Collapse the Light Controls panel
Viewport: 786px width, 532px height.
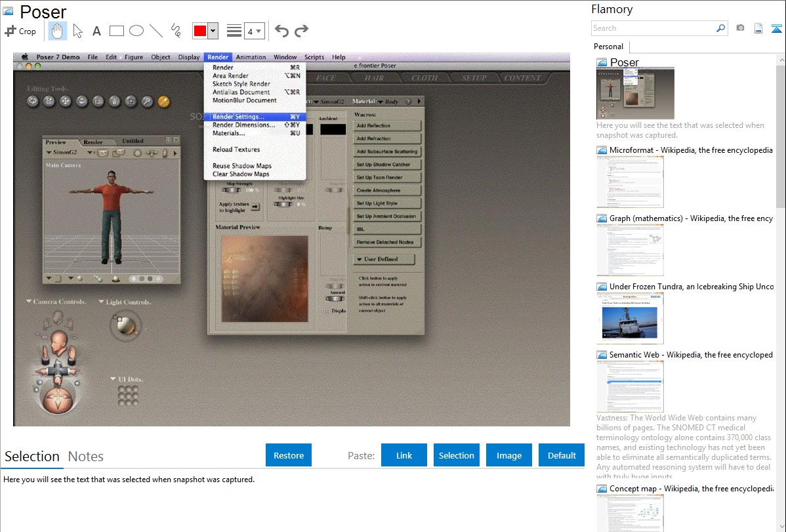pyautogui.click(x=101, y=301)
